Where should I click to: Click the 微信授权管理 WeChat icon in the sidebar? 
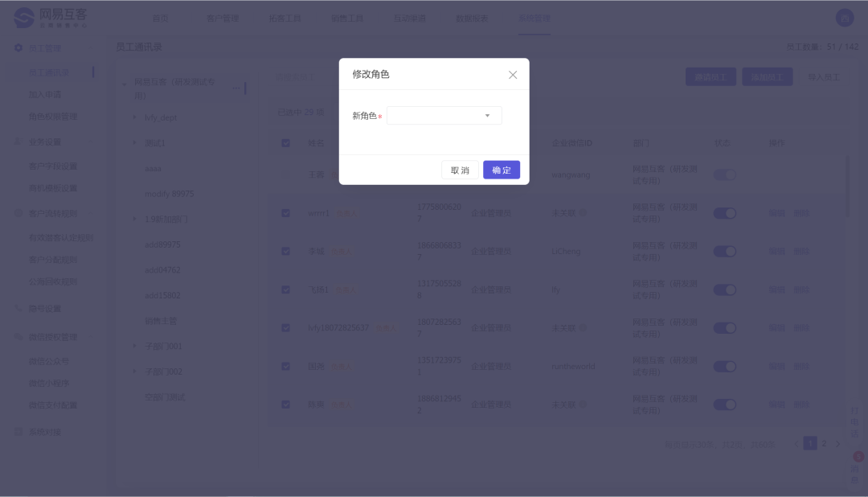tap(18, 336)
